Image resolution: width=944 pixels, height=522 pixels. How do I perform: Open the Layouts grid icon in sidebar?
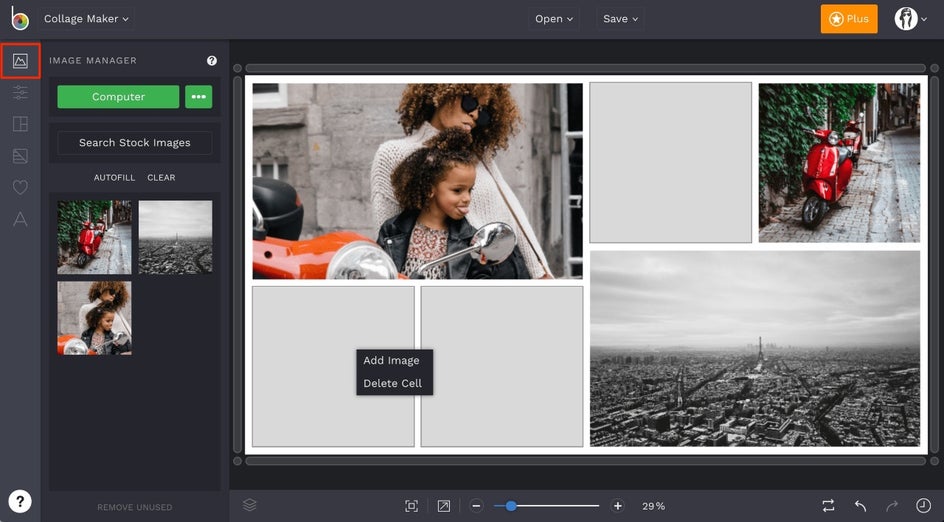coord(20,124)
